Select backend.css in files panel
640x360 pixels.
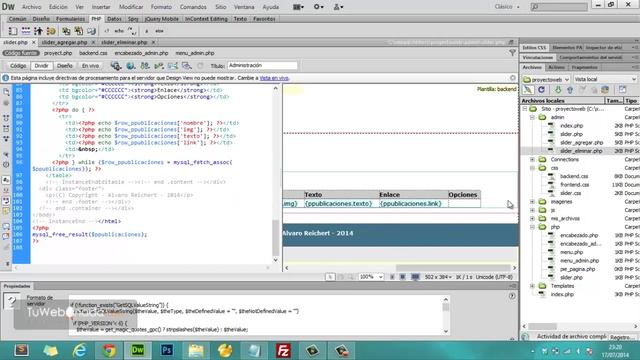pyautogui.click(x=574, y=176)
